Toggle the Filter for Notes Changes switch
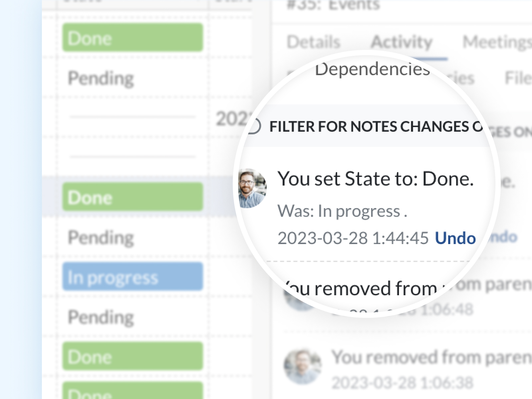The height and width of the screenshot is (399, 532). 254,126
